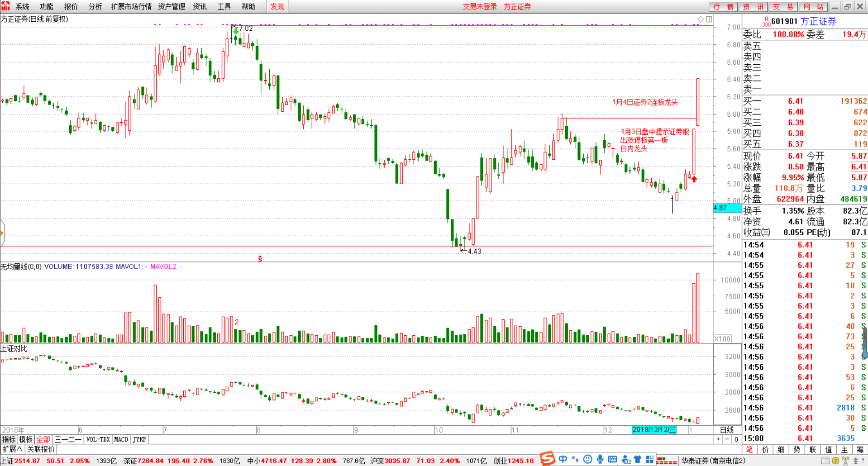Click the 方正证券 stock name in quote panel
The image size is (868, 466).
click(x=818, y=21)
